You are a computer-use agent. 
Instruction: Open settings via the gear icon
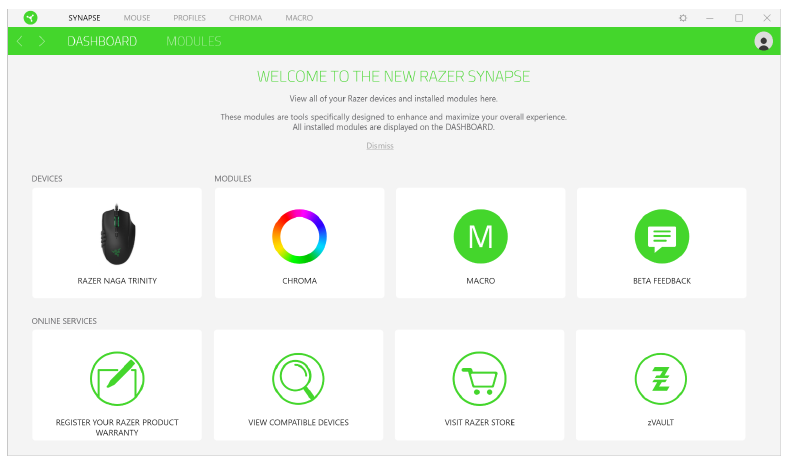683,18
